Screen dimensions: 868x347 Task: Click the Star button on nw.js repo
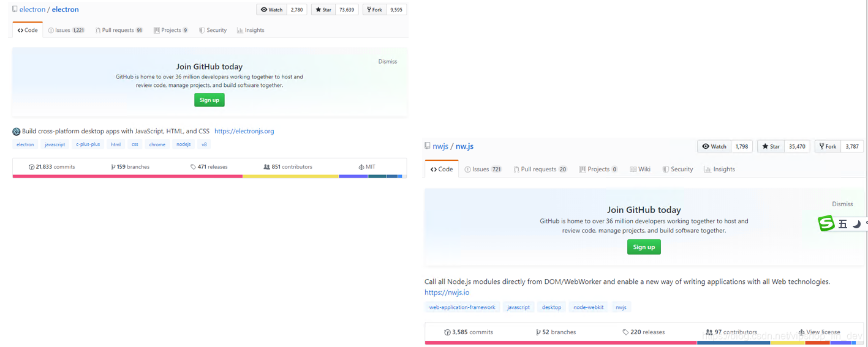pos(771,146)
